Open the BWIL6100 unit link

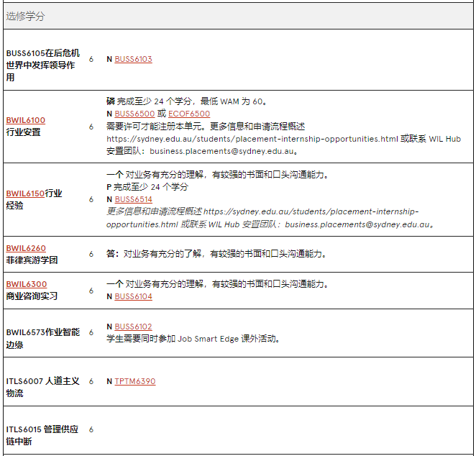pos(25,120)
